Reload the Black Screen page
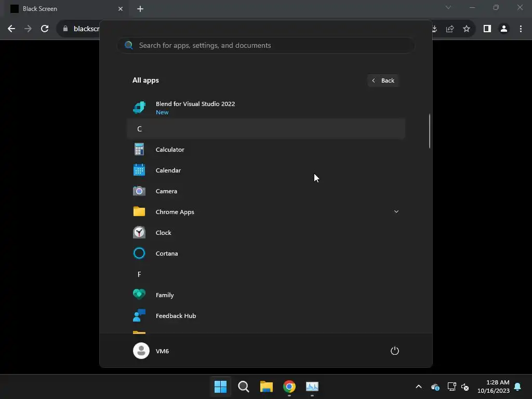This screenshot has width=532, height=399. 45,29
